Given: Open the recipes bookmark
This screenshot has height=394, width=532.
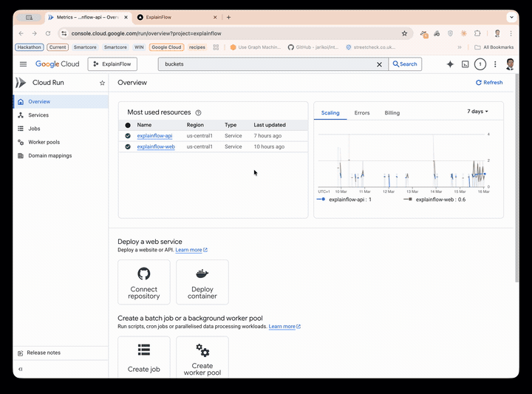Looking at the screenshot, I should [x=197, y=47].
